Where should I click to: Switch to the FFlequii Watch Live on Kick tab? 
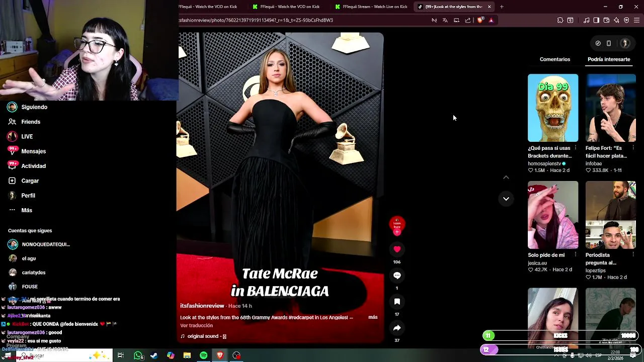(x=371, y=7)
